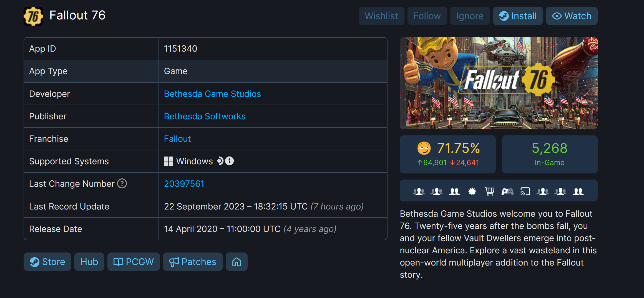Click the info icon beside Windows
Screen dimensions: 644x298
point(229,161)
